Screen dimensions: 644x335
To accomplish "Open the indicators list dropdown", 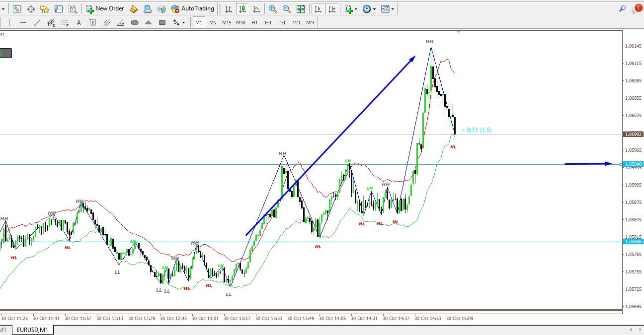I will 351,8.
